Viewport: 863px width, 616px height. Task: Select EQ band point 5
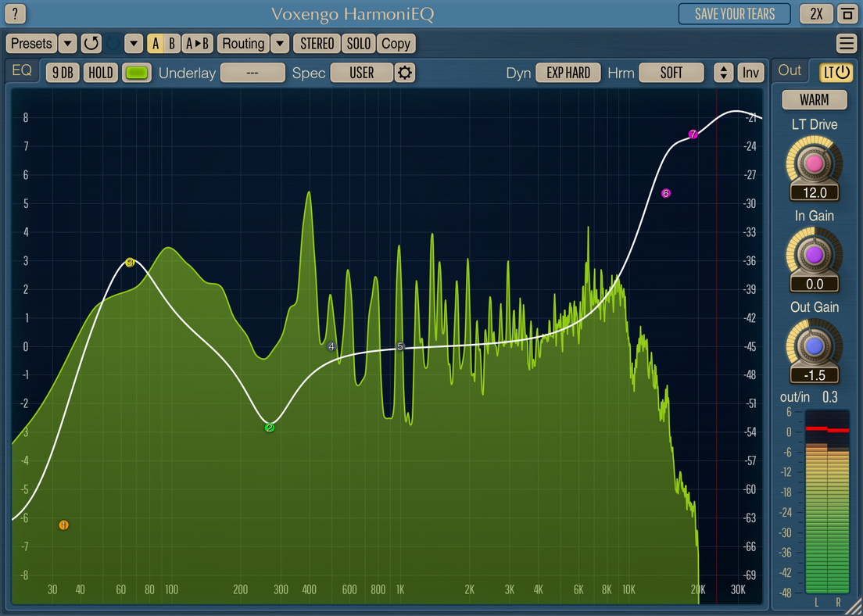pyautogui.click(x=400, y=346)
